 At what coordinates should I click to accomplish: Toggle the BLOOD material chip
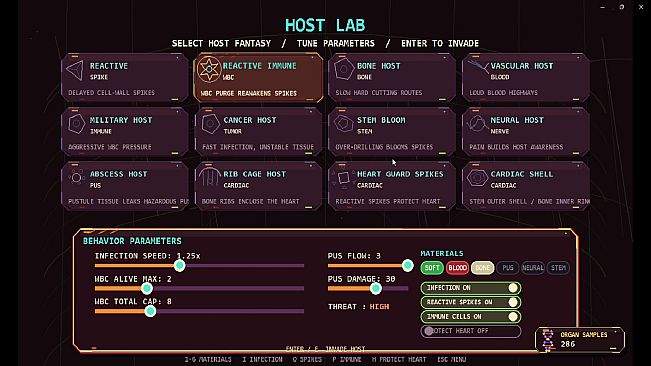click(457, 268)
